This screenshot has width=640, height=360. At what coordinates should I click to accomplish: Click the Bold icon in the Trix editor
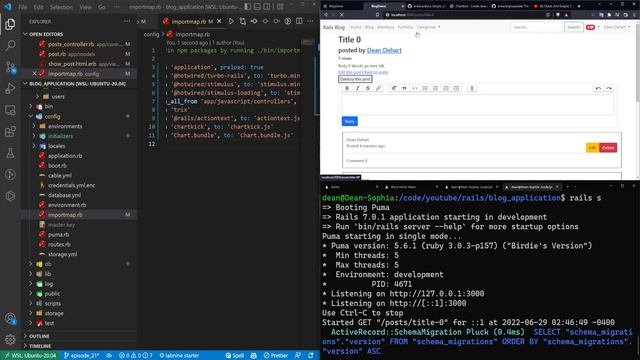pos(347,88)
